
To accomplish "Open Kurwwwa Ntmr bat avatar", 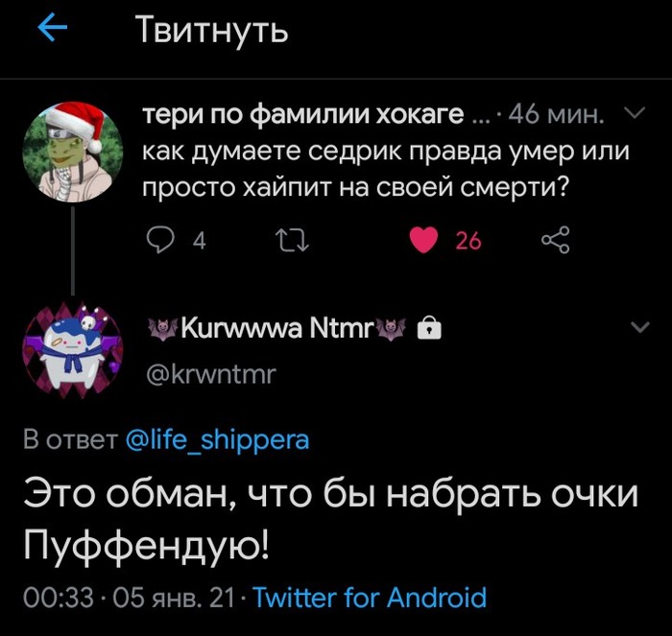I will pyautogui.click(x=72, y=350).
